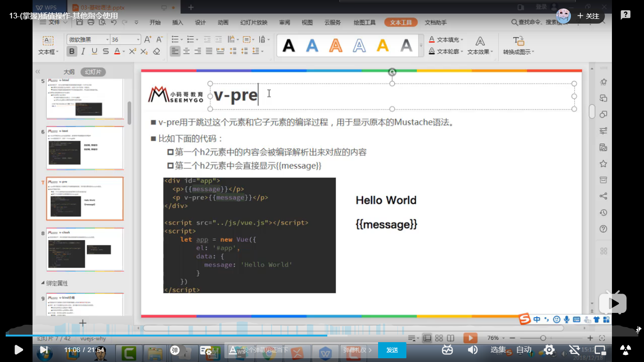Apply the blue text preset style A
Image resolution: width=644 pixels, height=362 pixels.
[312, 45]
